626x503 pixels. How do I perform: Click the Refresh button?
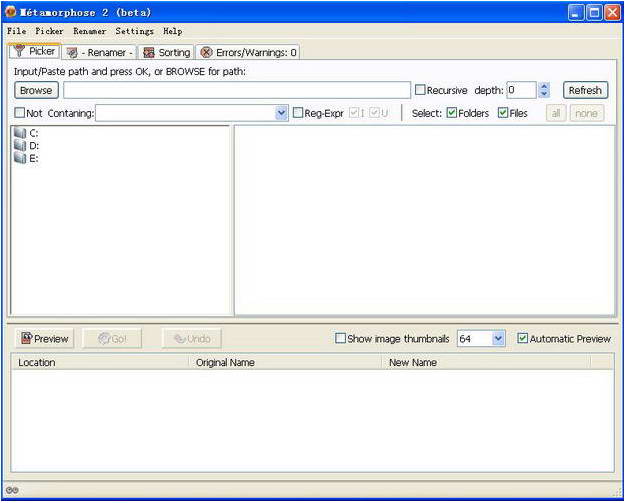point(585,90)
